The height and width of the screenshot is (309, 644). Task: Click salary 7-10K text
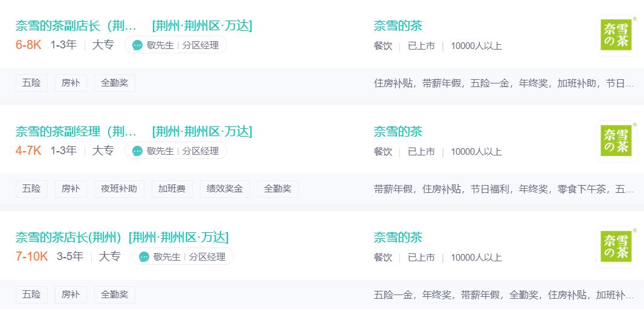[31, 256]
